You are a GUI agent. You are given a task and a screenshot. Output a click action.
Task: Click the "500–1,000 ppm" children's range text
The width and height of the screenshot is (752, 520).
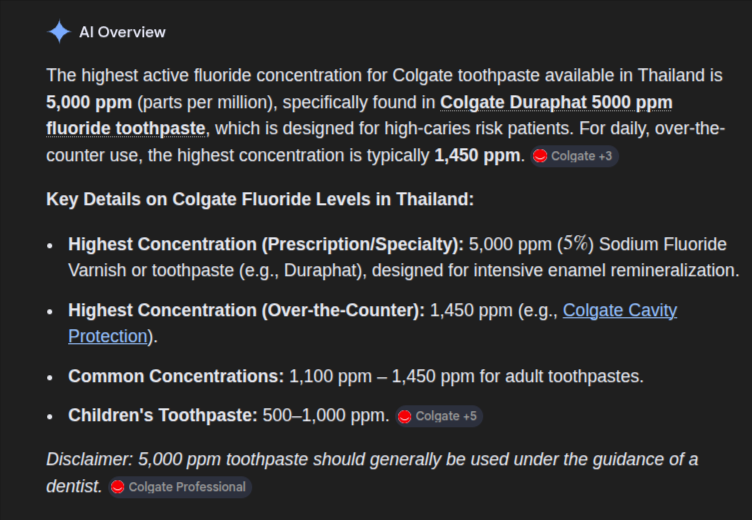coord(326,415)
